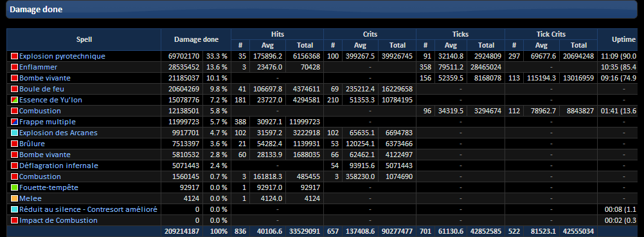Click the Ticks column group header
Screen dimensions: 644x237
(x=460, y=34)
